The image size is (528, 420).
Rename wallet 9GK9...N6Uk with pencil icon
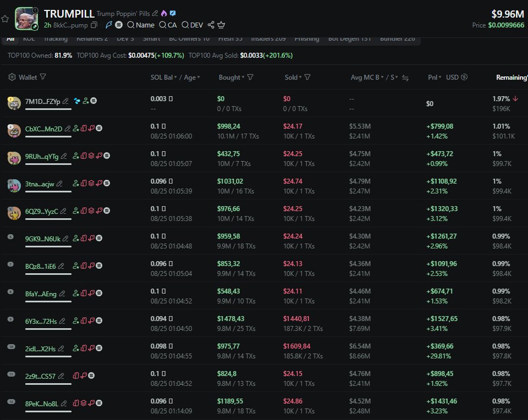pyautogui.click(x=65, y=239)
